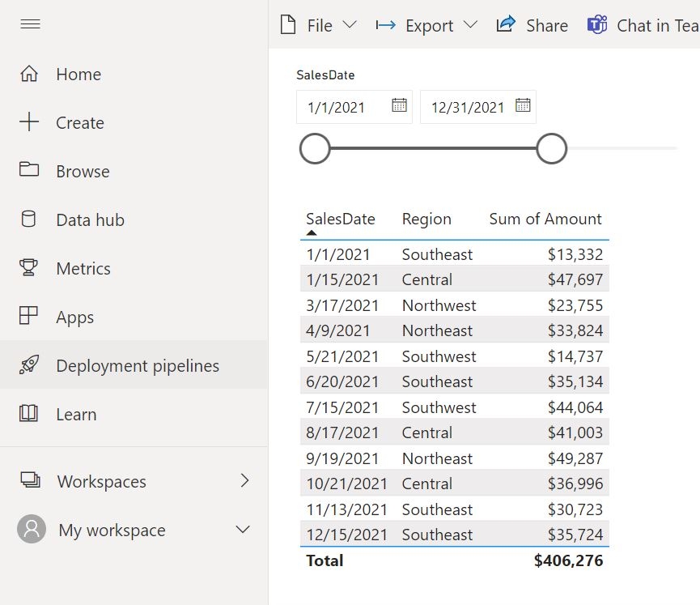The width and height of the screenshot is (700, 605).
Task: Click the Deployment pipelines rocket icon
Action: tap(31, 365)
